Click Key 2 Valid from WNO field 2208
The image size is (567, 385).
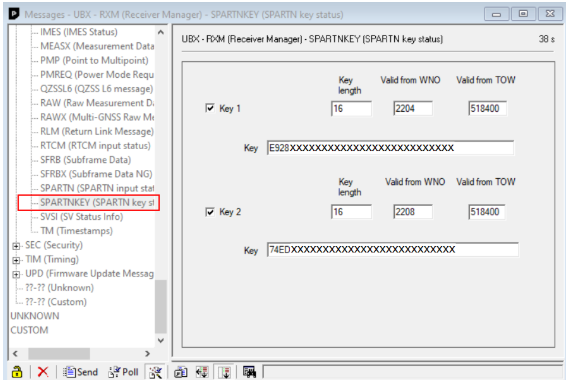point(413,212)
